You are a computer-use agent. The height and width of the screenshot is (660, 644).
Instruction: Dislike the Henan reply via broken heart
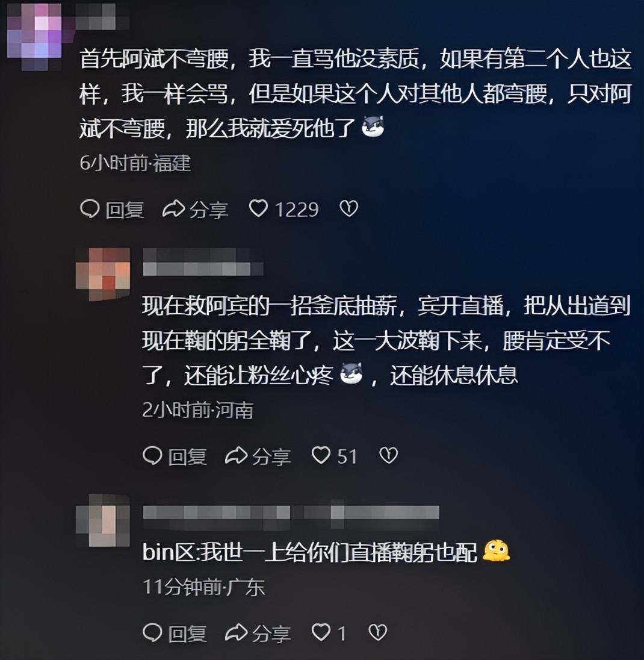388,455
